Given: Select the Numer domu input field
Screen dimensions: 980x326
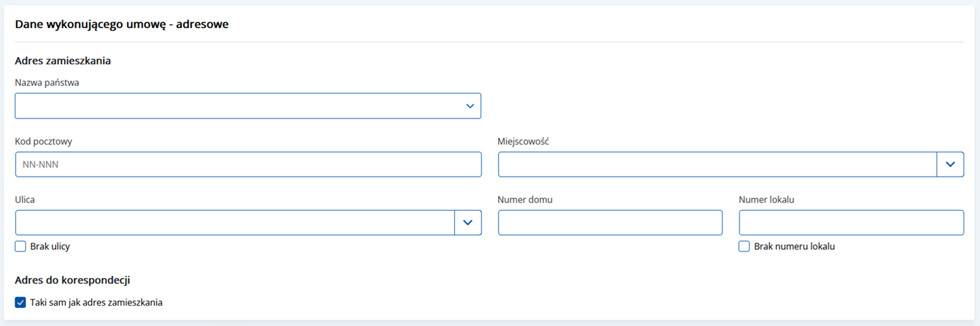Looking at the screenshot, I should tap(610, 223).
